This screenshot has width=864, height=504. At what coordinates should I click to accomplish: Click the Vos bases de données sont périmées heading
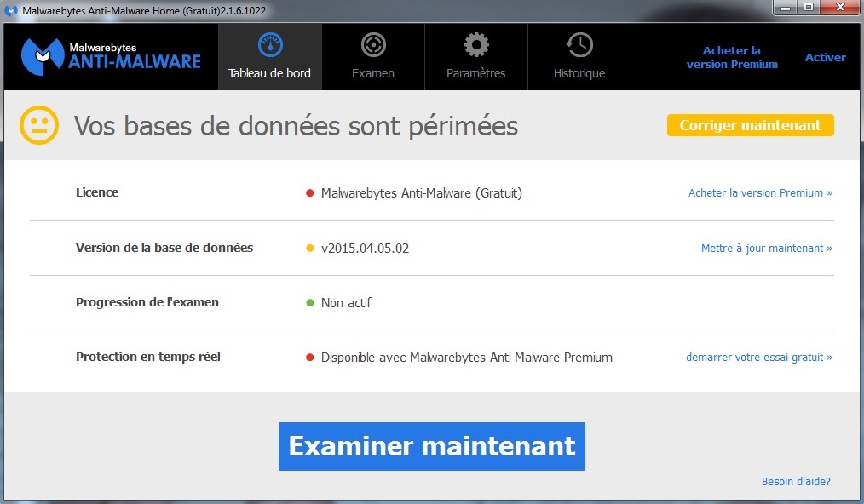(296, 126)
